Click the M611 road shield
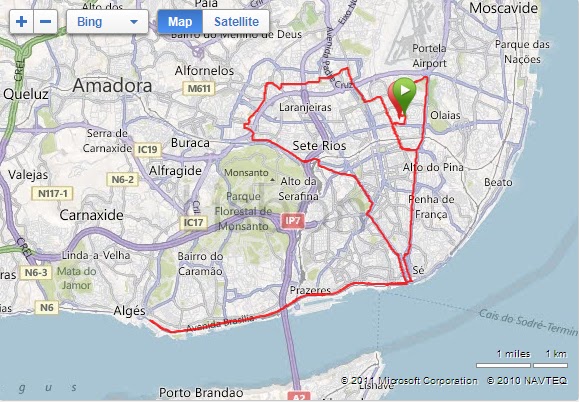The image size is (579, 402). pyautogui.click(x=199, y=89)
